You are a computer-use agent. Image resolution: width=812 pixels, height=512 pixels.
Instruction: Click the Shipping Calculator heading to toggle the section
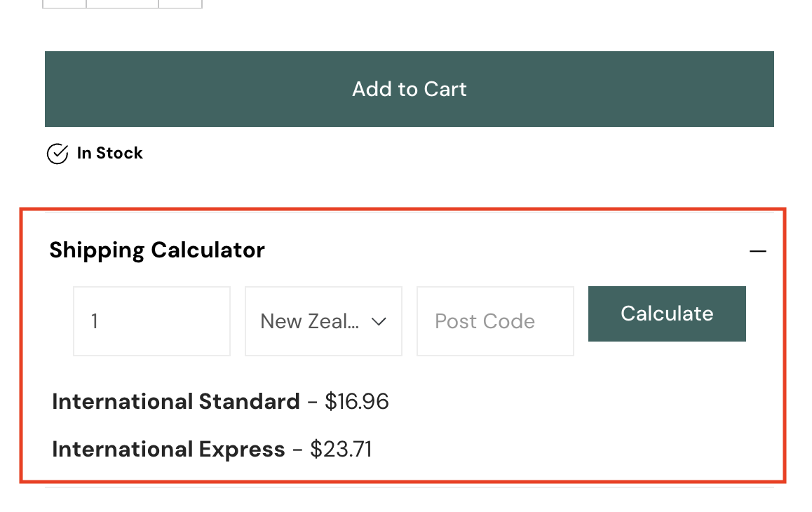157,250
